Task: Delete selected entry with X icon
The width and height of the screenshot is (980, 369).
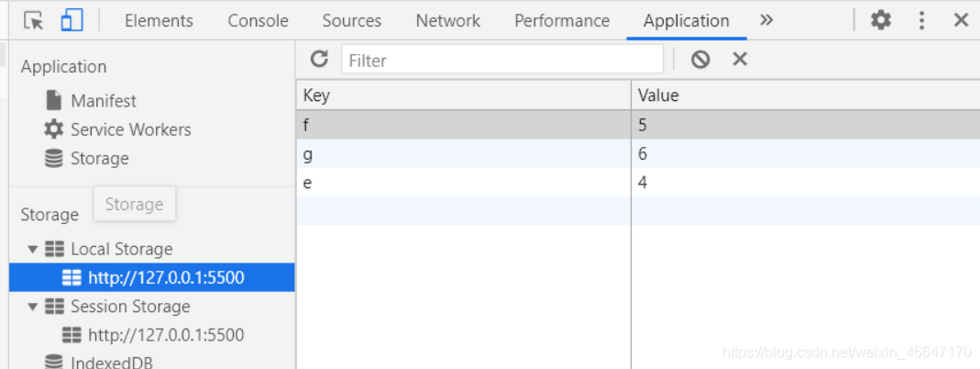Action: tap(740, 60)
